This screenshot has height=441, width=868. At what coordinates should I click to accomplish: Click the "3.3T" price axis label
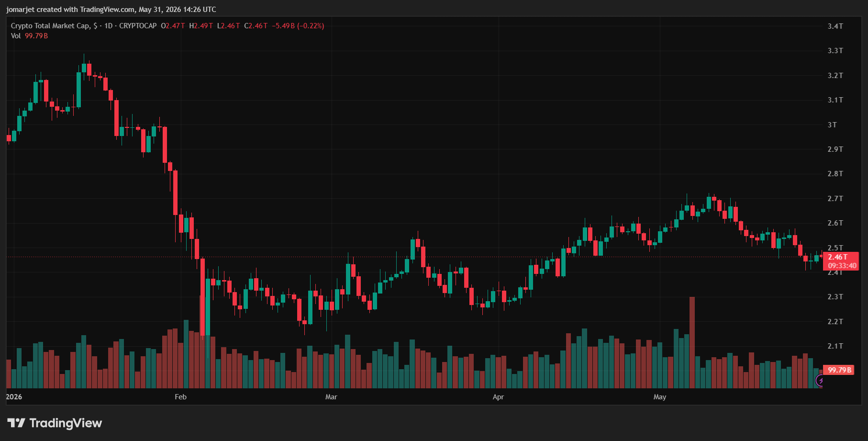(x=835, y=51)
